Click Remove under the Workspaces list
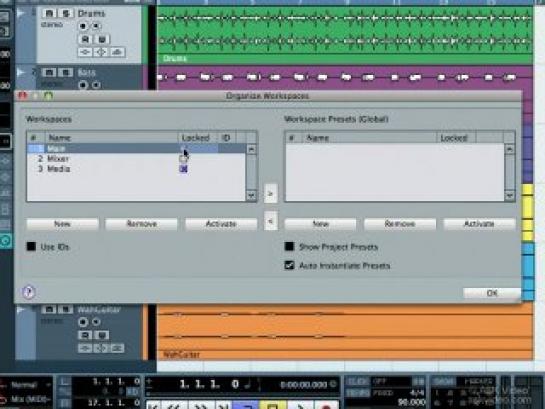Screen dimensions: 545x409 (x=141, y=224)
